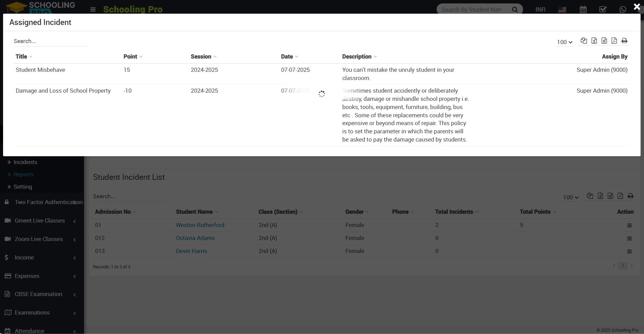Sort Assigned Incident table by Date

[x=290, y=56]
